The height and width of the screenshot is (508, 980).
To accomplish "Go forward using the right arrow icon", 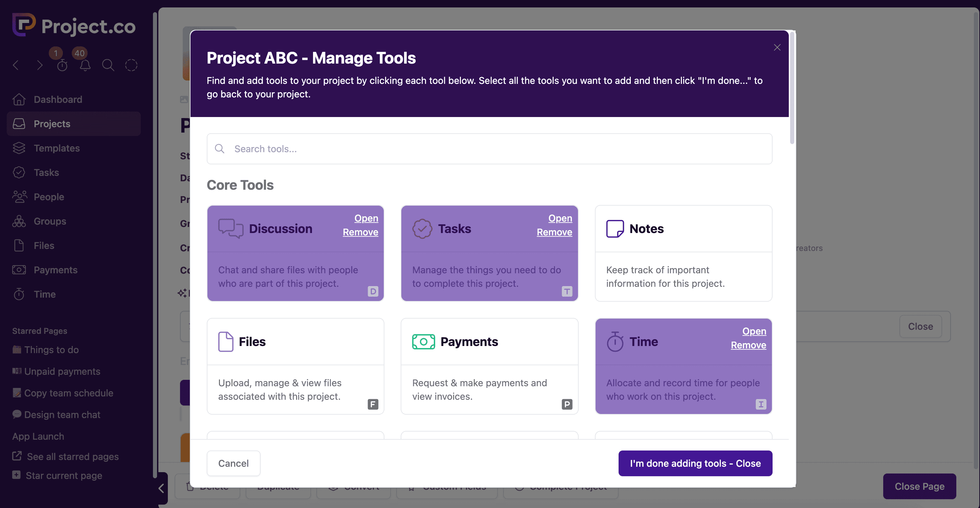I will click(40, 65).
